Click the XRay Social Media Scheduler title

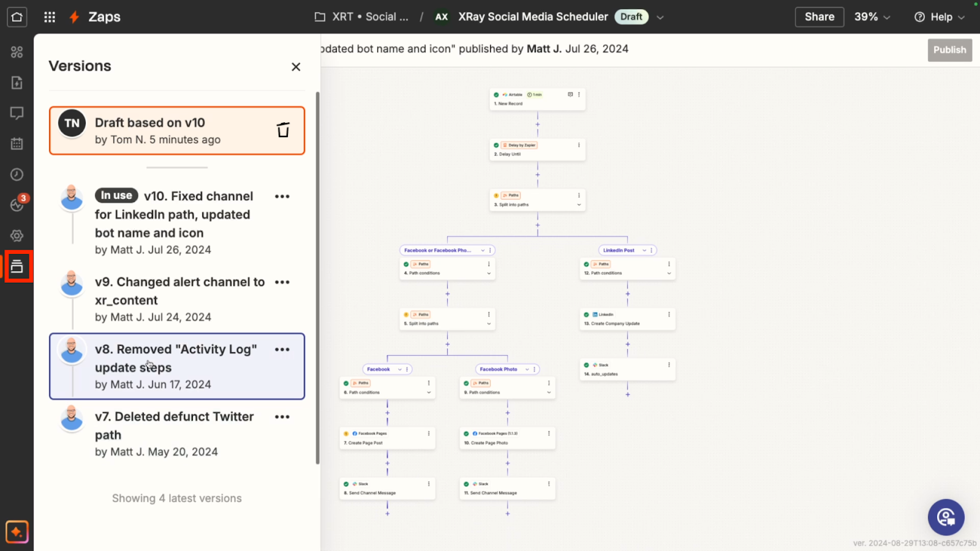pyautogui.click(x=533, y=17)
